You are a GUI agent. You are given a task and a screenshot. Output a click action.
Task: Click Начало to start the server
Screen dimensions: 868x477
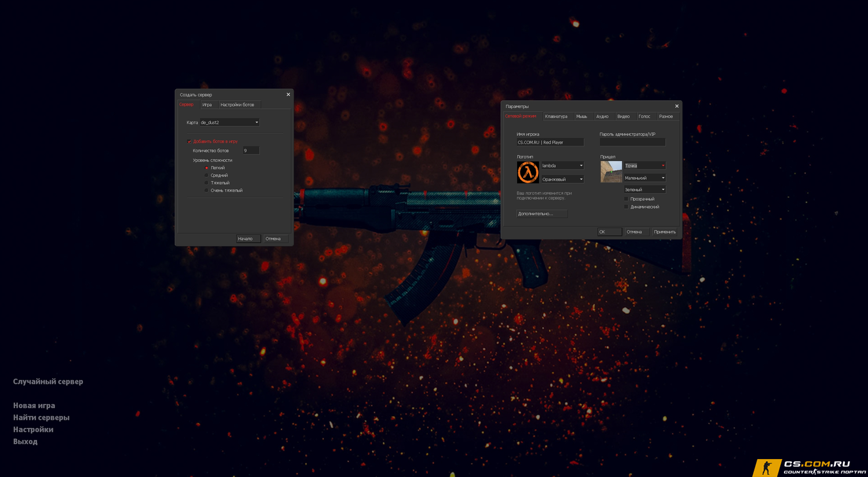(248, 238)
